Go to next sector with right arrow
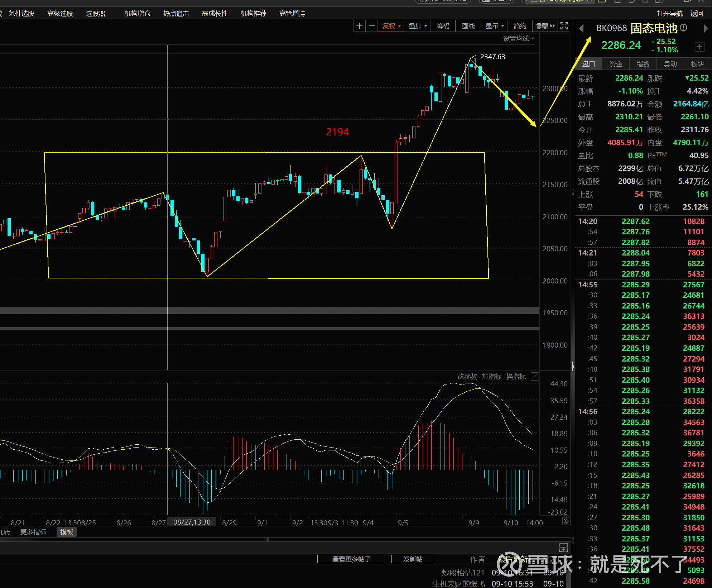The width and height of the screenshot is (712, 588). 706,28
